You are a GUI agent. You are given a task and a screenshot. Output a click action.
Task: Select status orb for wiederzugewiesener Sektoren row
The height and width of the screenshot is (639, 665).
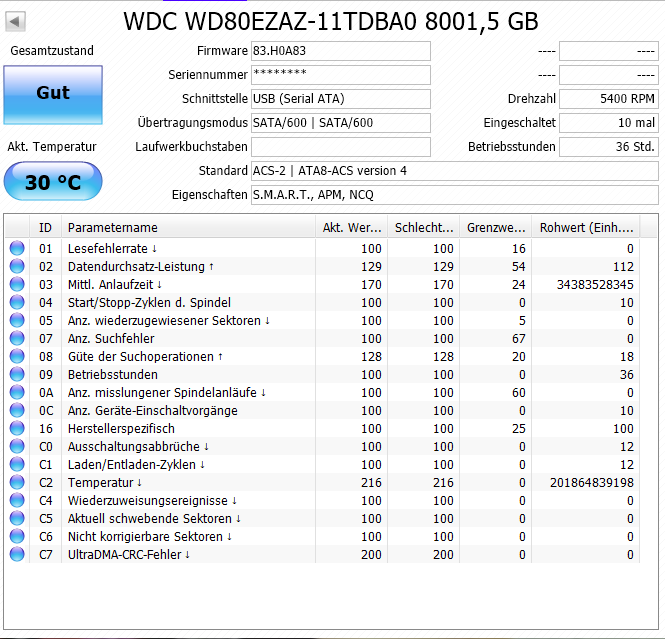tap(17, 320)
